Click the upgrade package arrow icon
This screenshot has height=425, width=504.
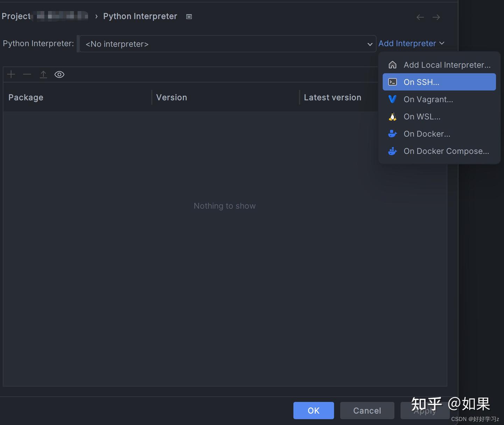[43, 74]
